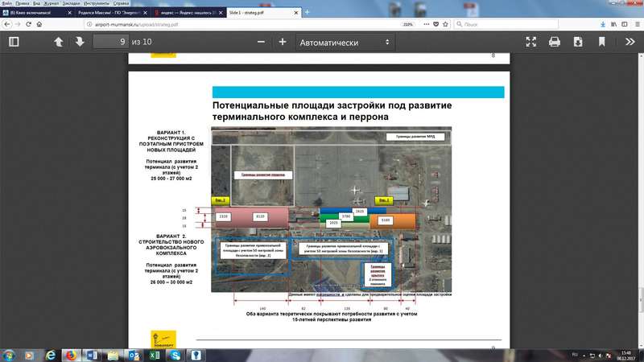Screen dimensions: 644x362
Task: Zoom out the PDF with minus button
Action: point(261,42)
